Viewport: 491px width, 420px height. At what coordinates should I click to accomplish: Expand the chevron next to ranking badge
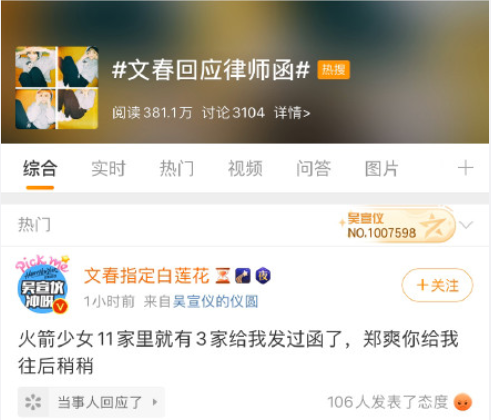pyautogui.click(x=466, y=225)
